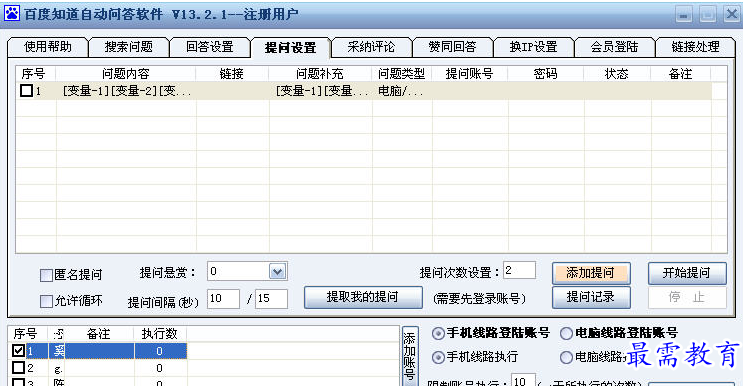Open the 回答设置 tab
This screenshot has width=748, height=386.
(x=209, y=47)
